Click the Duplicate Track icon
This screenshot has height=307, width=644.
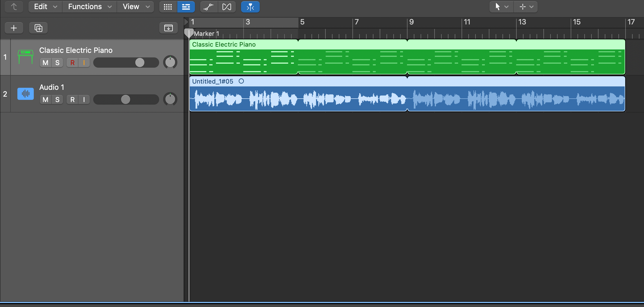[x=38, y=28]
